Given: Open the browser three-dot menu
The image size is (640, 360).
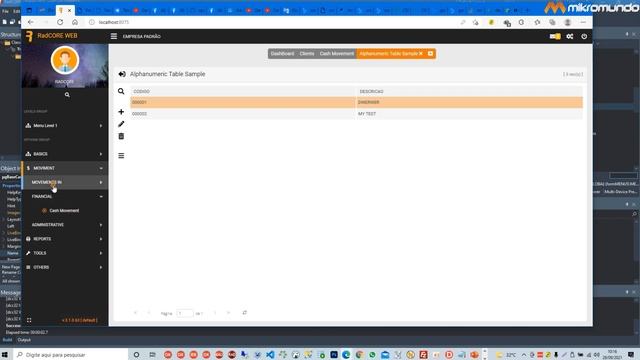Looking at the screenshot, I should [583, 22].
